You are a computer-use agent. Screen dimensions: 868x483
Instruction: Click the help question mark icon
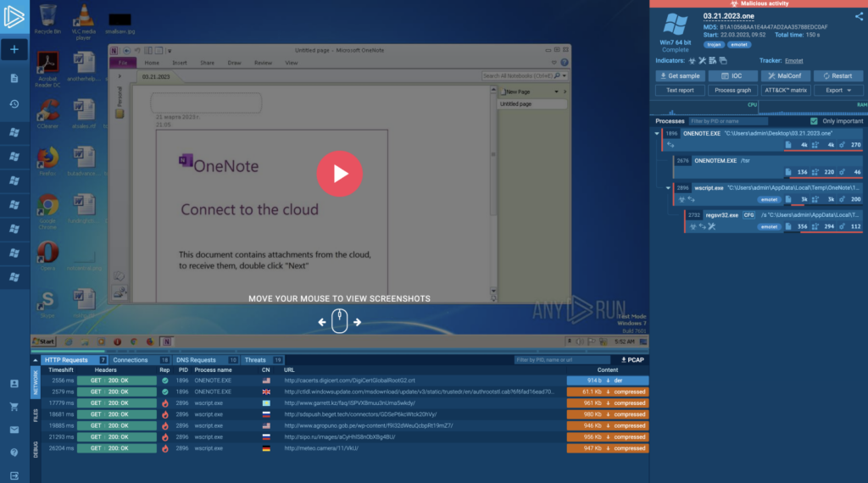[14, 452]
